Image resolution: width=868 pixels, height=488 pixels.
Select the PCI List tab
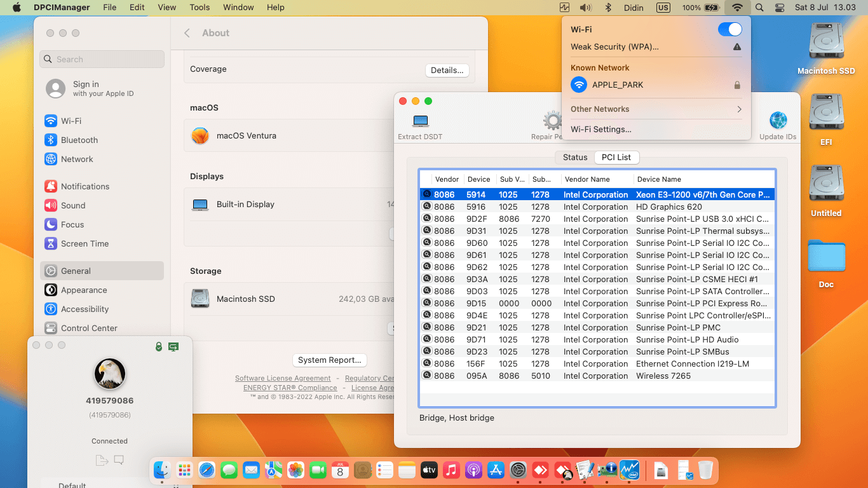click(616, 157)
